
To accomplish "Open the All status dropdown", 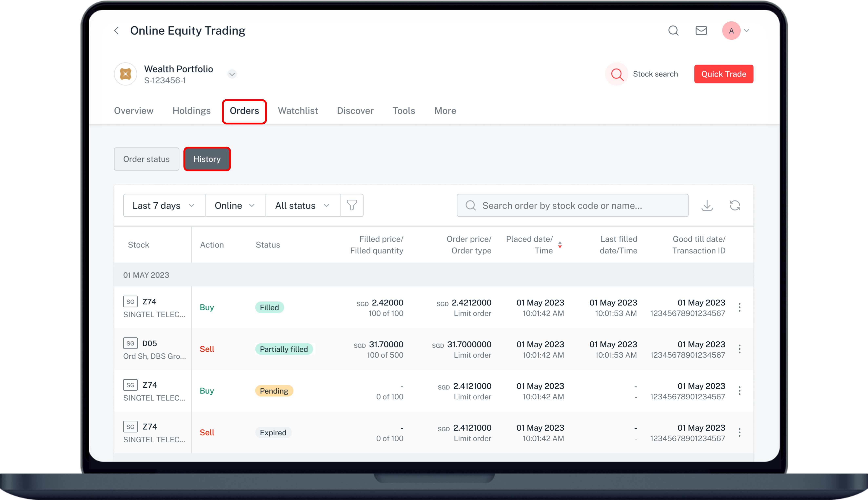I will coord(302,205).
